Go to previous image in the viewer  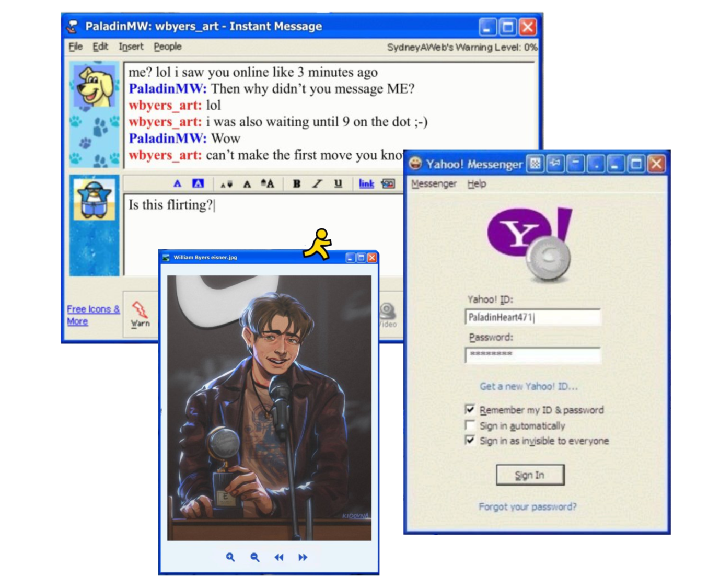279,557
